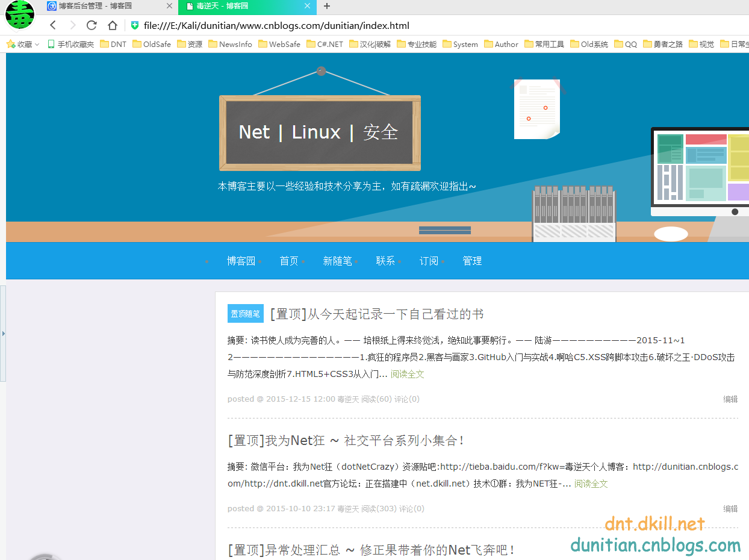Open 阅读(303) on the 2015-10-10 post
Screen dimensions: 749x560
point(379,508)
